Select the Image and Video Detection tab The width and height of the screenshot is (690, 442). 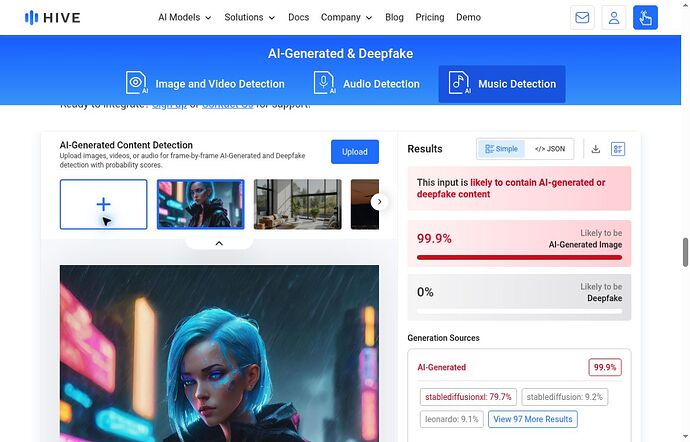point(205,84)
